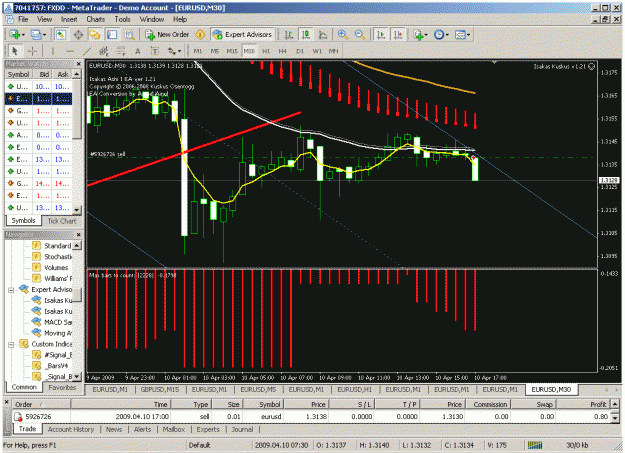Select the Arrows drawing tool
Image resolution: width=625 pixels, height=453 pixels.
click(171, 51)
